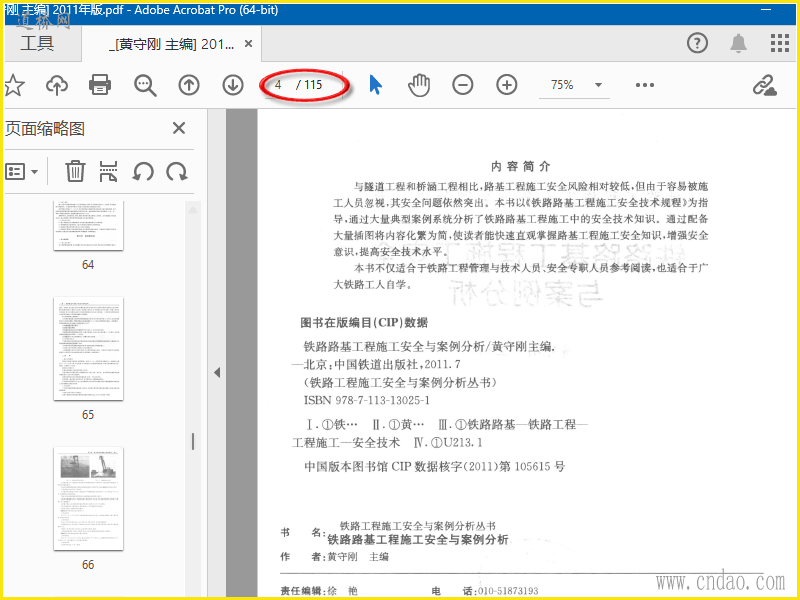The image size is (800, 600).
Task: Click the bookmark star icon
Action: [x=14, y=85]
